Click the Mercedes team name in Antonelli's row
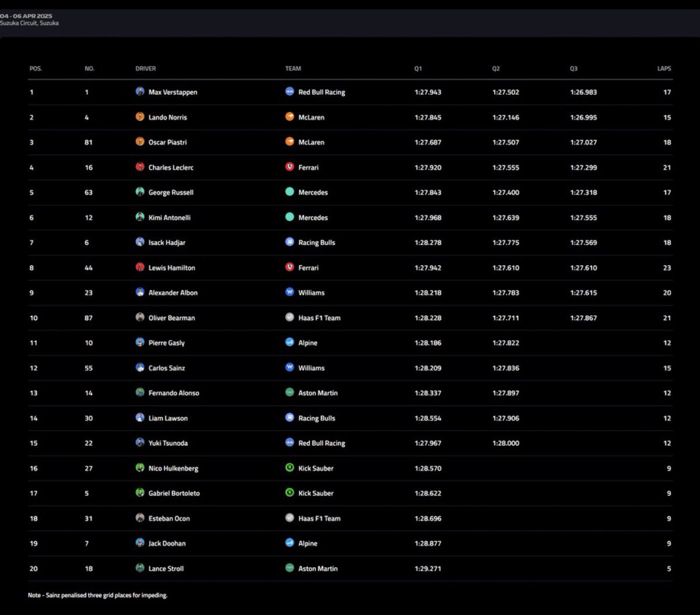 [x=313, y=218]
